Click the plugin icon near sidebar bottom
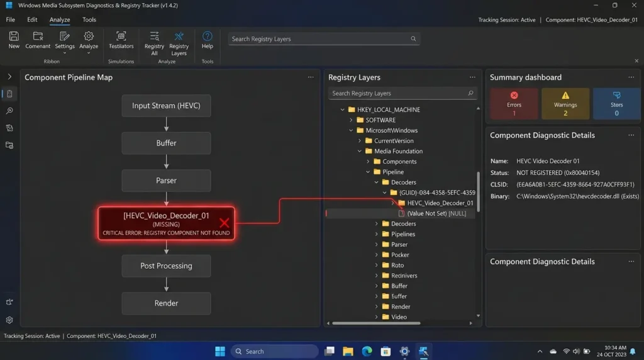644x360 pixels. [9, 302]
